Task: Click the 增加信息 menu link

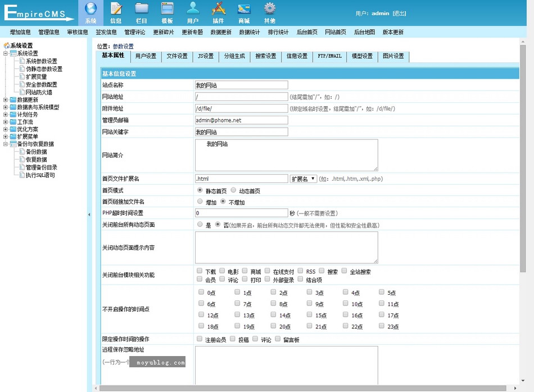Action: point(20,32)
